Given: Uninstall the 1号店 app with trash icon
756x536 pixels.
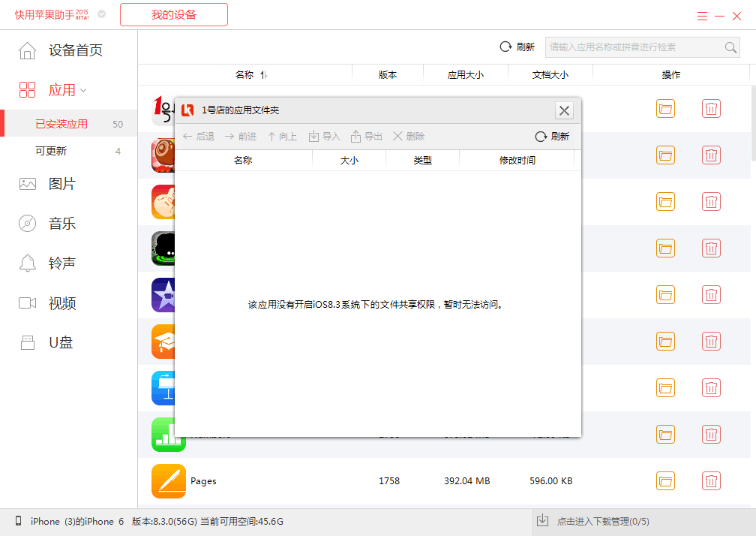Looking at the screenshot, I should click(711, 109).
